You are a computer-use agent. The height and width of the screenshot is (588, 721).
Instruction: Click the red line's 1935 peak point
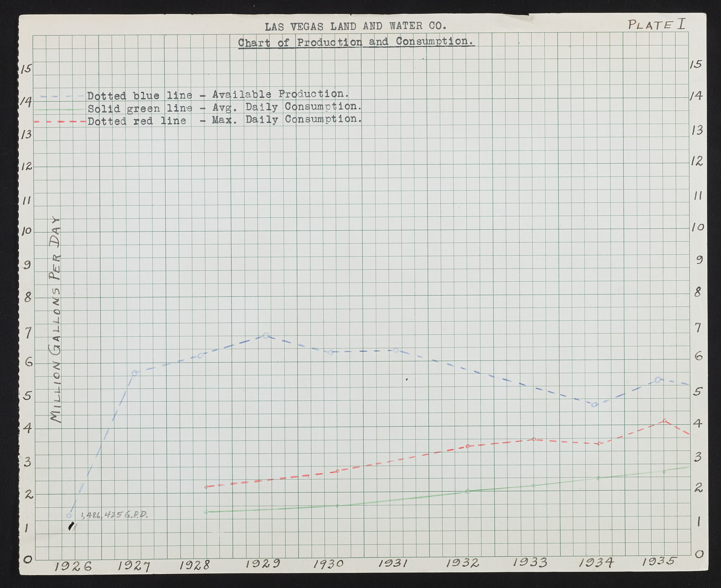pos(664,421)
